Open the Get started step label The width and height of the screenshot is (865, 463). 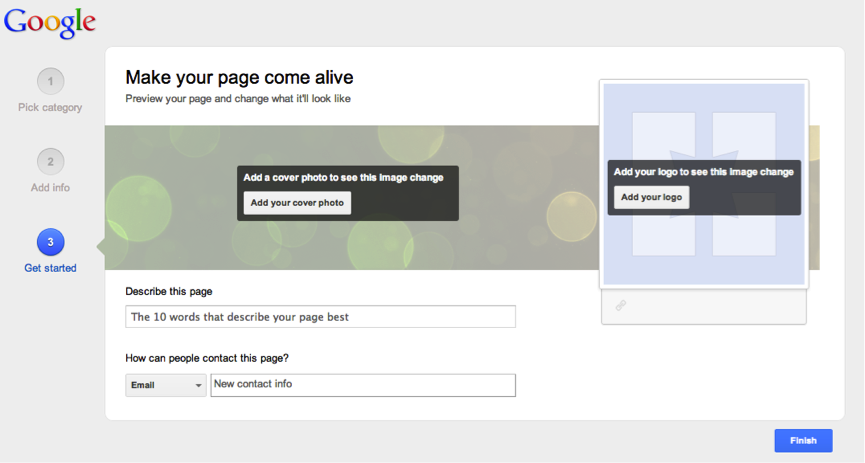pyautogui.click(x=50, y=268)
